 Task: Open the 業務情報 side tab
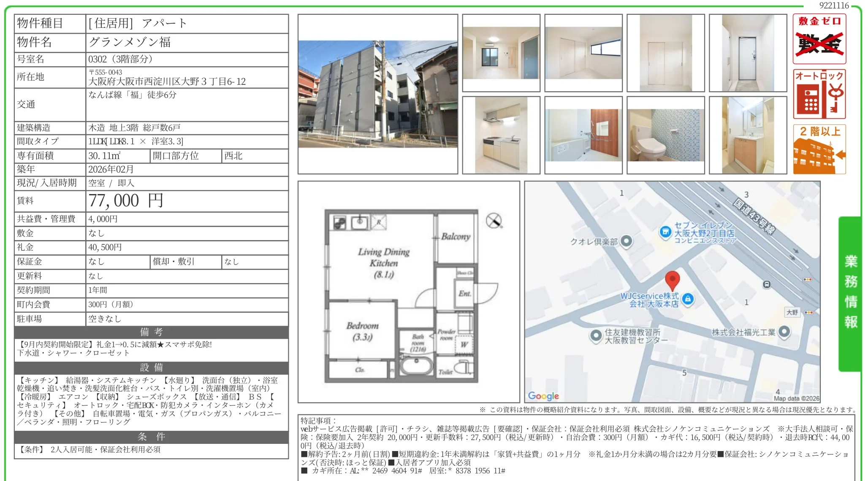pyautogui.click(x=850, y=294)
